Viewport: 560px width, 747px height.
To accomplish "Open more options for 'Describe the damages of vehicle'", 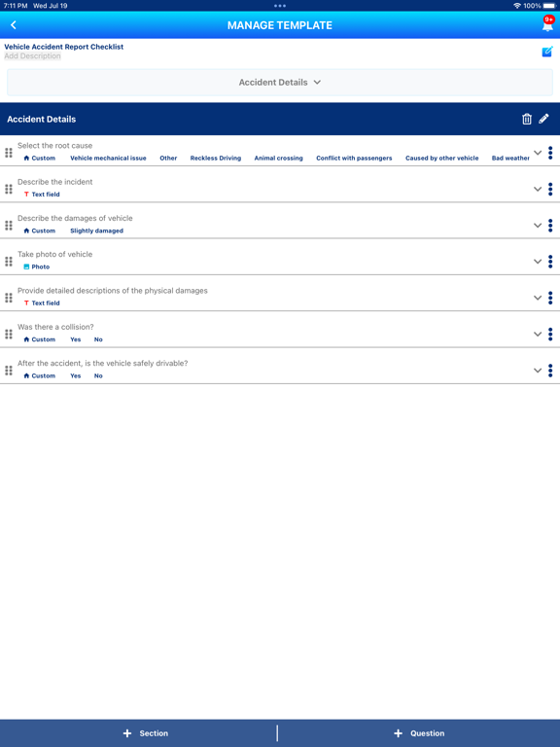I will coord(550,226).
